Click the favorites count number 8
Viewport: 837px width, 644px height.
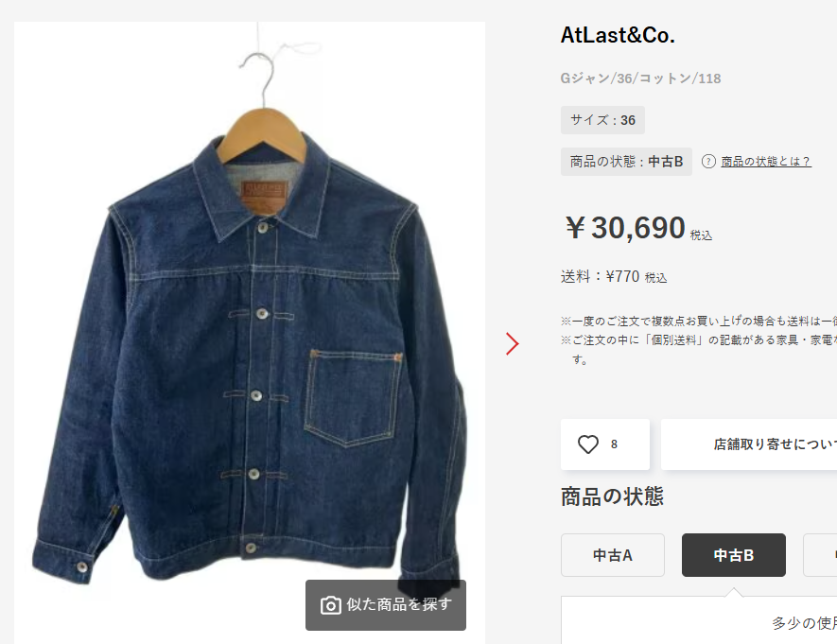point(614,444)
